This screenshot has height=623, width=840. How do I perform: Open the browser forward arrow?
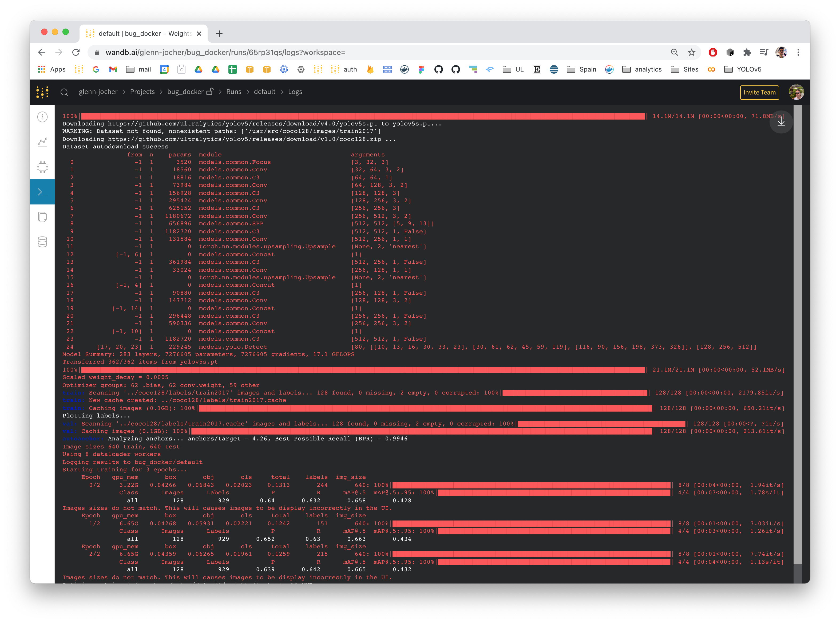(x=58, y=52)
